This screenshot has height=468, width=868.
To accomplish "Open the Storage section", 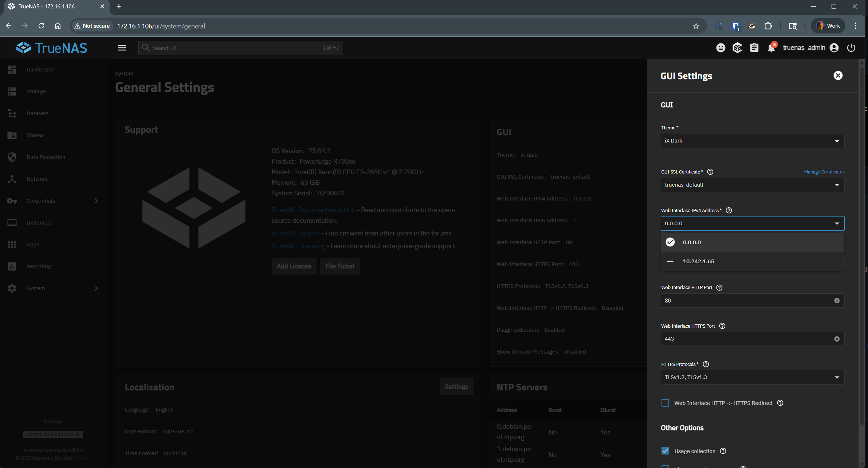I will pos(54,91).
